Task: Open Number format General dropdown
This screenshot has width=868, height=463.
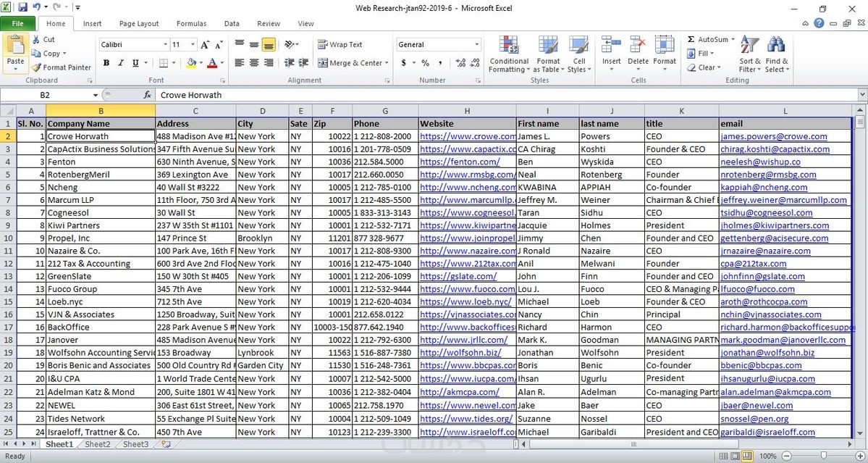Action: (x=476, y=45)
